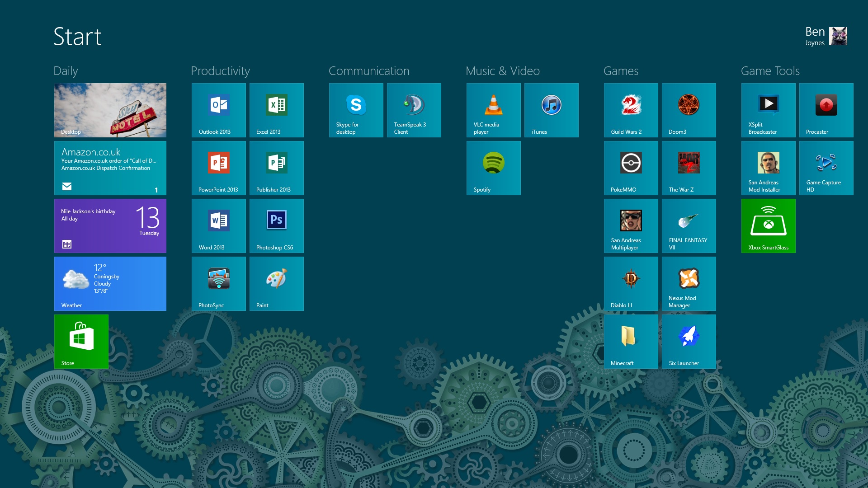Launch Nexus Mod Manager
This screenshot has height=488, width=868.
pyautogui.click(x=689, y=283)
